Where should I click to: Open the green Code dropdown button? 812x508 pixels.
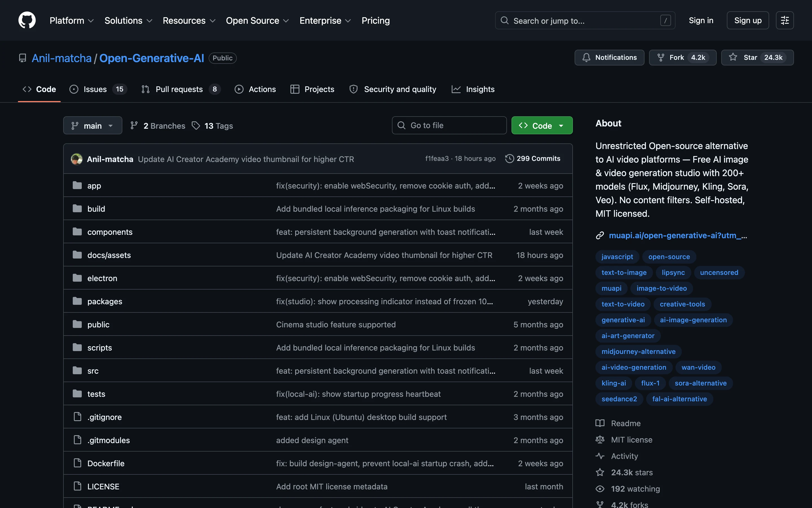tap(542, 125)
